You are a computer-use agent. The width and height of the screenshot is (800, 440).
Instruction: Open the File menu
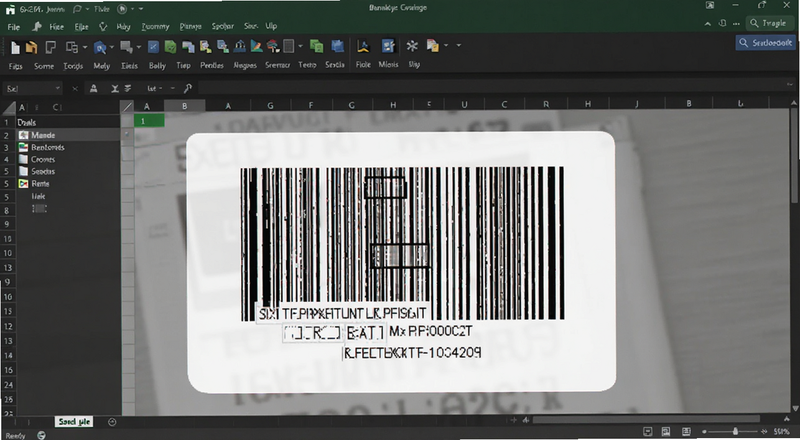click(14, 27)
